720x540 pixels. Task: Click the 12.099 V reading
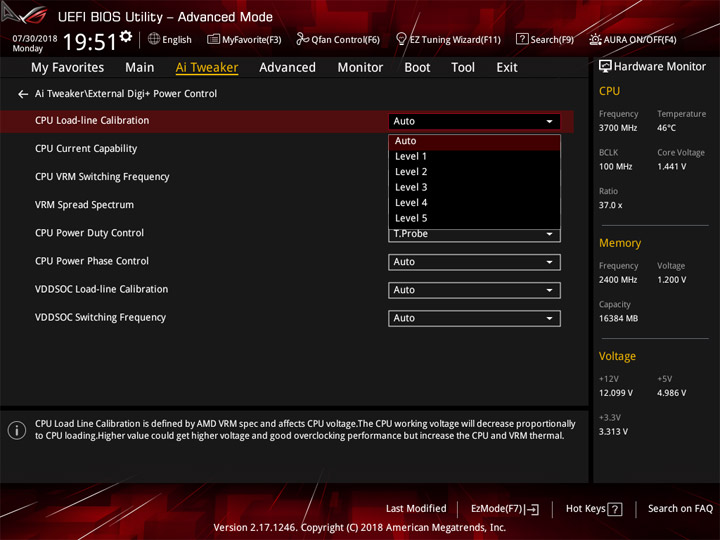click(616, 393)
